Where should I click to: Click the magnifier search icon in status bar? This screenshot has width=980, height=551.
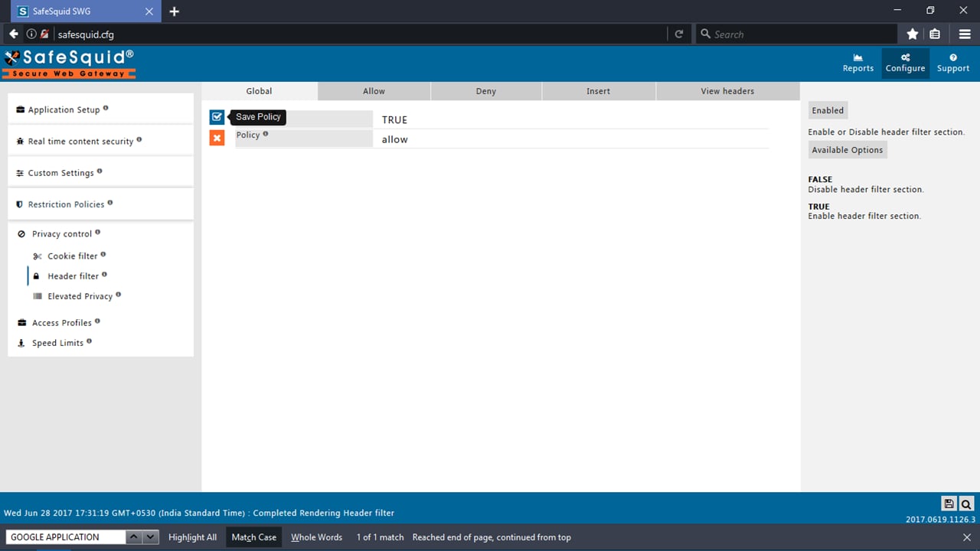(x=966, y=504)
